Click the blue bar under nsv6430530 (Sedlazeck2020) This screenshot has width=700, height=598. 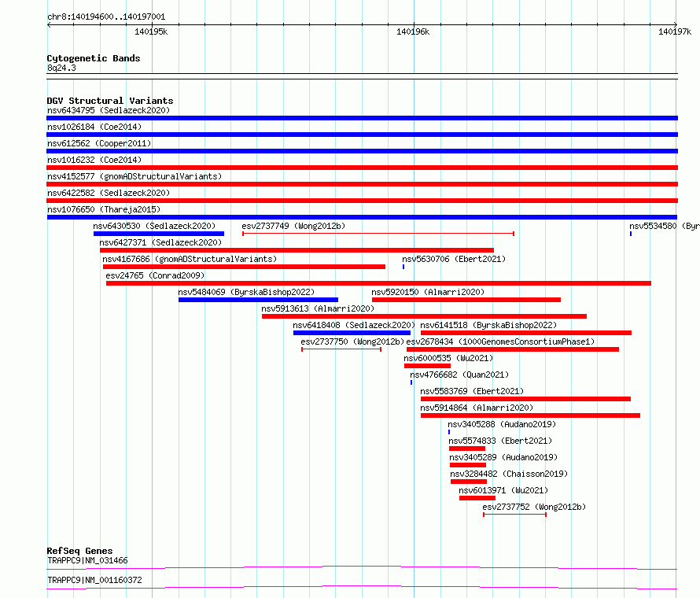click(x=158, y=234)
